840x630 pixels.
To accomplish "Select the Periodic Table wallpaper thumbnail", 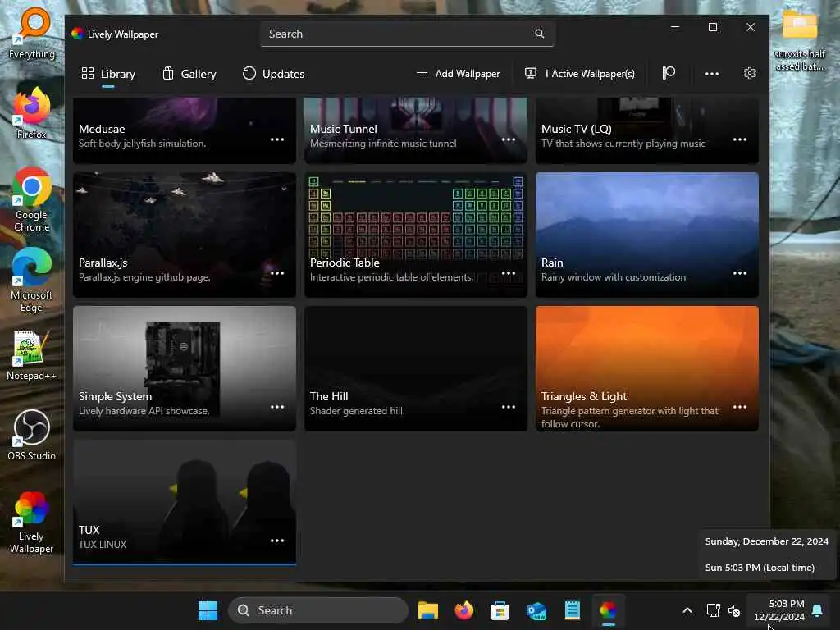I will (x=416, y=235).
